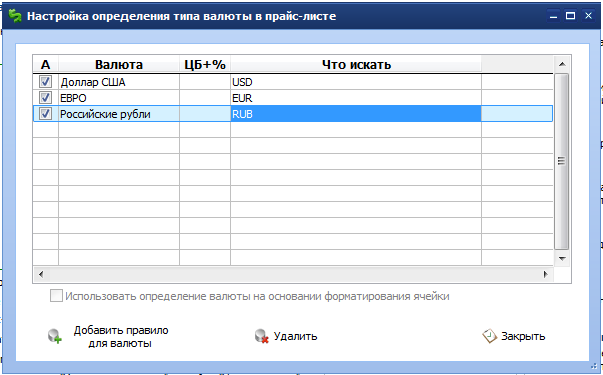Uncheck the ЕВРО row active checkbox
Screen dimensions: 603x375
[x=45, y=98]
